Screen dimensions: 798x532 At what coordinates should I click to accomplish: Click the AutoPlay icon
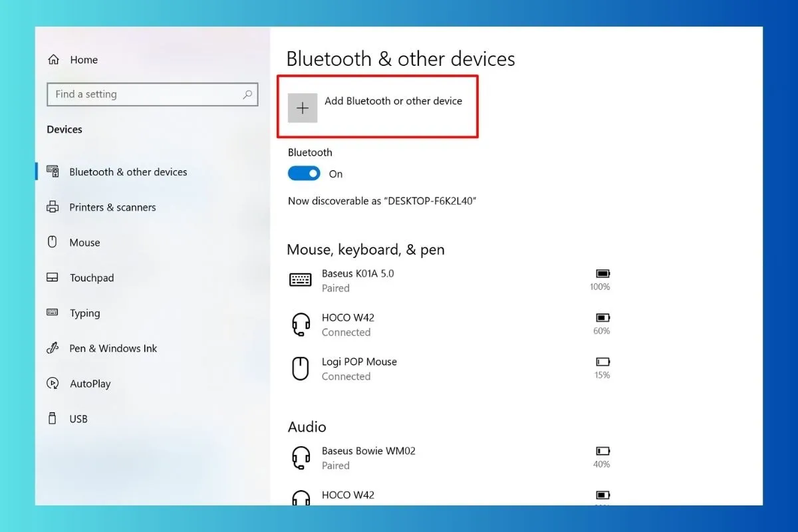coord(53,383)
